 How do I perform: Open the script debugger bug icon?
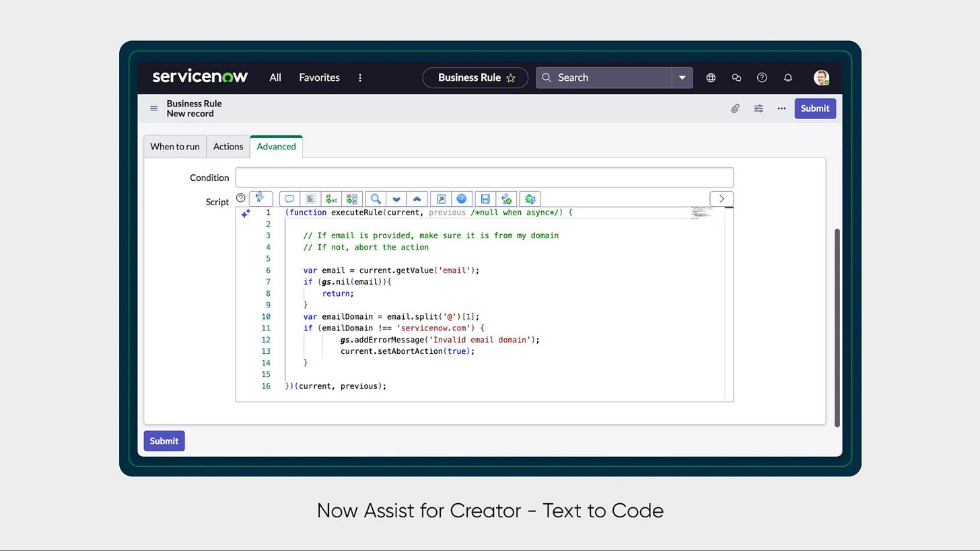[x=530, y=198]
